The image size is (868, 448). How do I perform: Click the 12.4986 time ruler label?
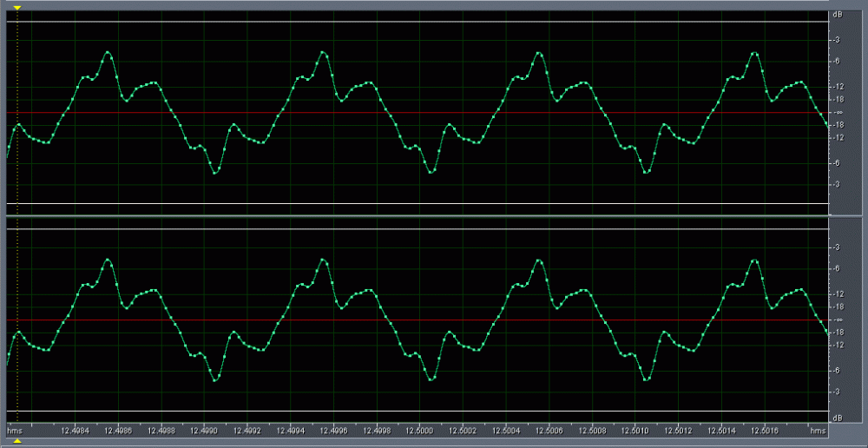(x=117, y=430)
